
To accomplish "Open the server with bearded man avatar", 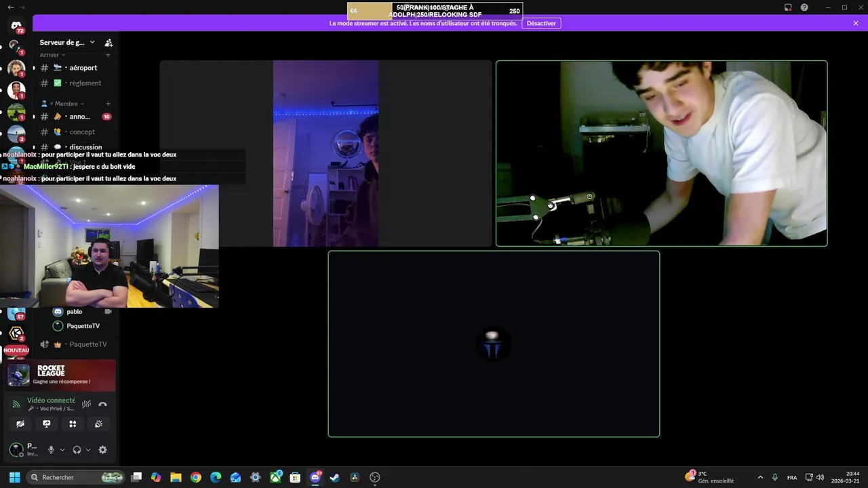I will click(16, 68).
